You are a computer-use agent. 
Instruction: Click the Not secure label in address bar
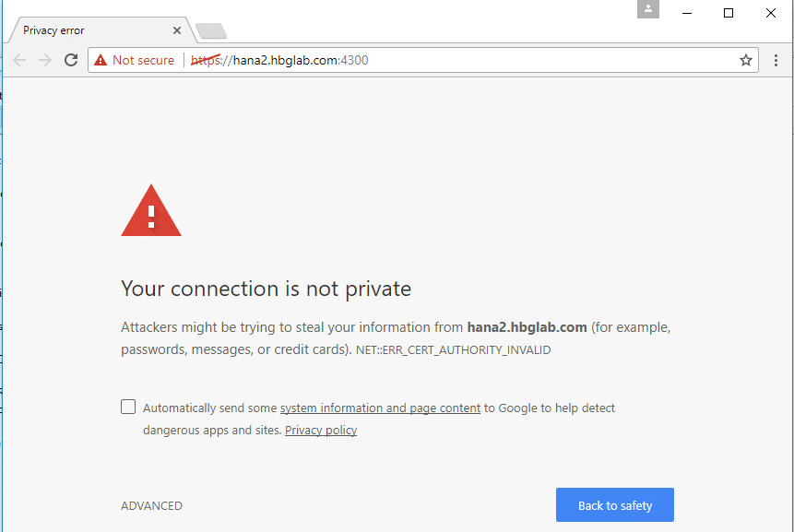click(x=143, y=60)
